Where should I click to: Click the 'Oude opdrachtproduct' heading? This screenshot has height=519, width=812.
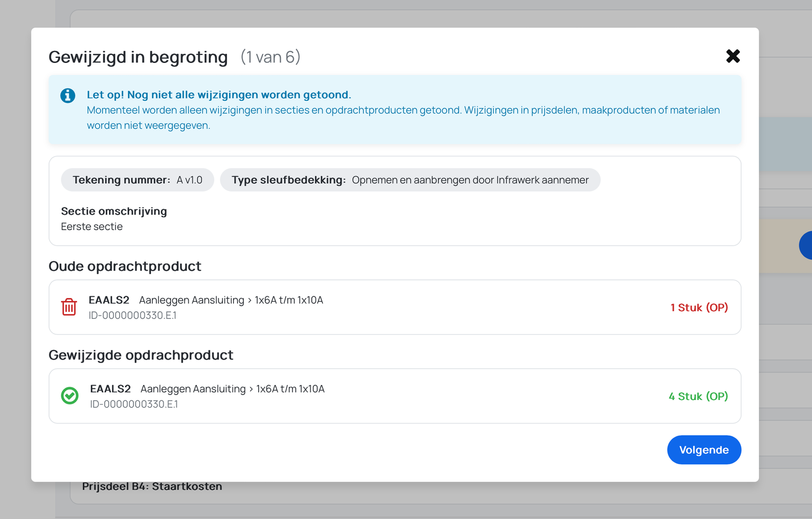125,266
